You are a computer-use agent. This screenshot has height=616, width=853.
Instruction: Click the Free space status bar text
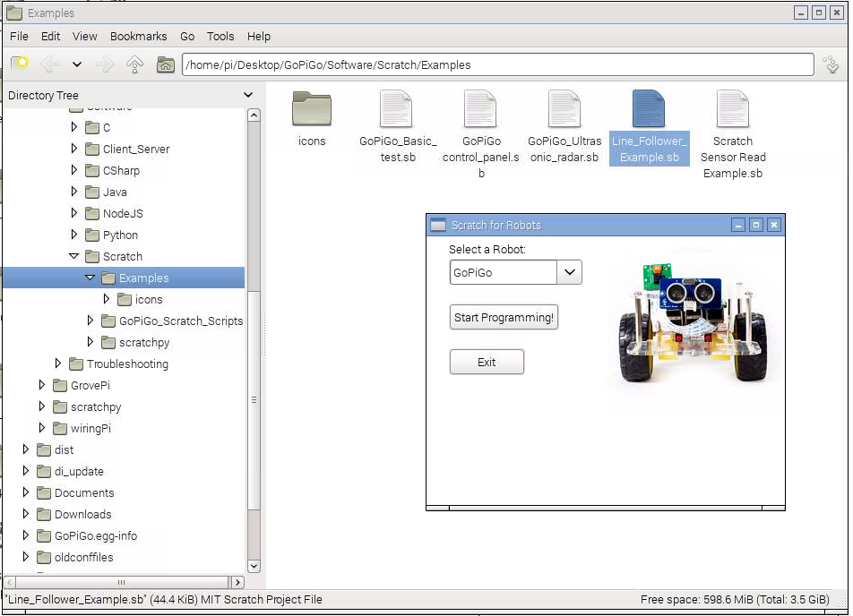pos(735,600)
